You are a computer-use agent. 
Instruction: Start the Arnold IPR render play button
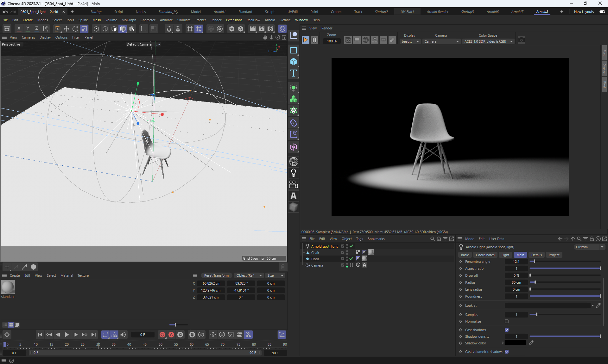(305, 40)
